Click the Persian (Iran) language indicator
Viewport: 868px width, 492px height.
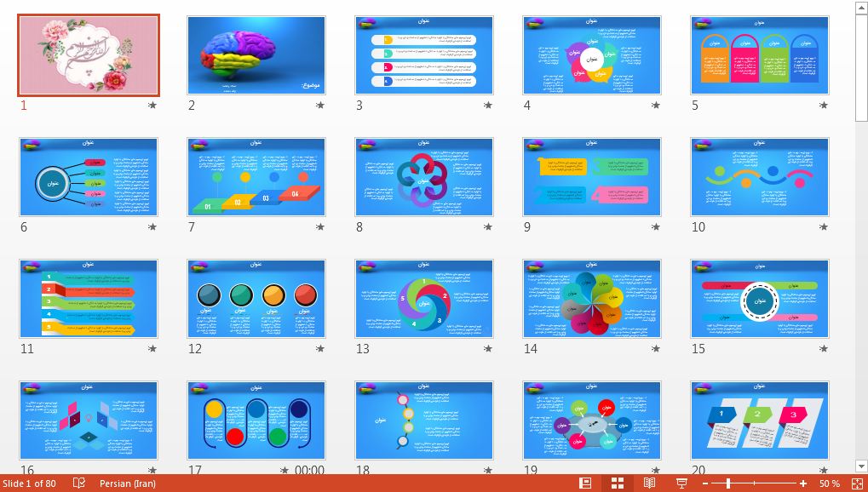[128, 483]
